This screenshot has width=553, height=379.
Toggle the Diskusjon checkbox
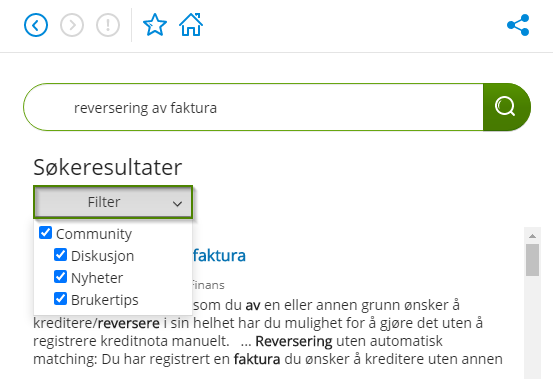click(60, 255)
